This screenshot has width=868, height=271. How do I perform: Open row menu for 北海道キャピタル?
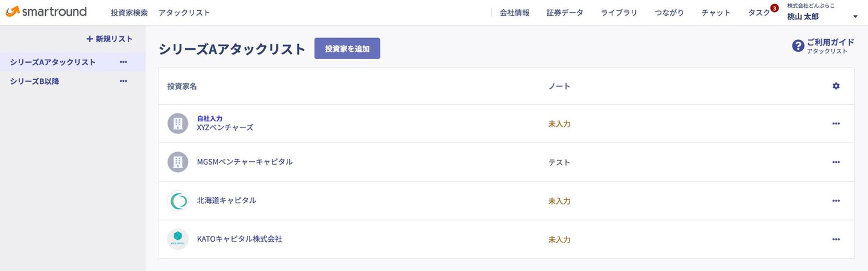point(835,201)
